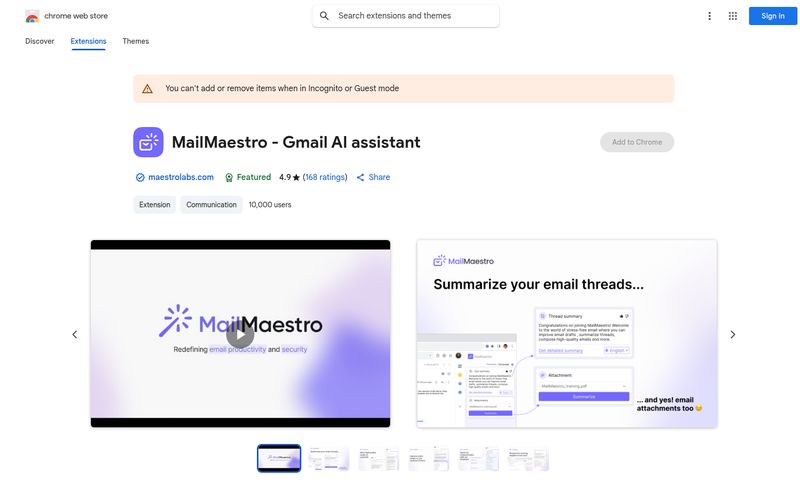Click the Incognito or Guest mode warning text
This screenshot has width=800, height=496.
pyautogui.click(x=282, y=88)
